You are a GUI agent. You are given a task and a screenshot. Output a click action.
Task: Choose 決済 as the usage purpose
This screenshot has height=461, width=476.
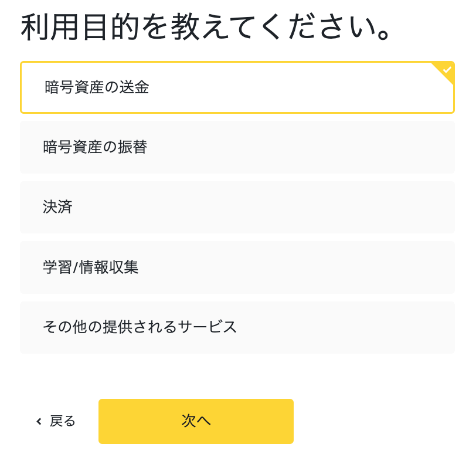237,207
